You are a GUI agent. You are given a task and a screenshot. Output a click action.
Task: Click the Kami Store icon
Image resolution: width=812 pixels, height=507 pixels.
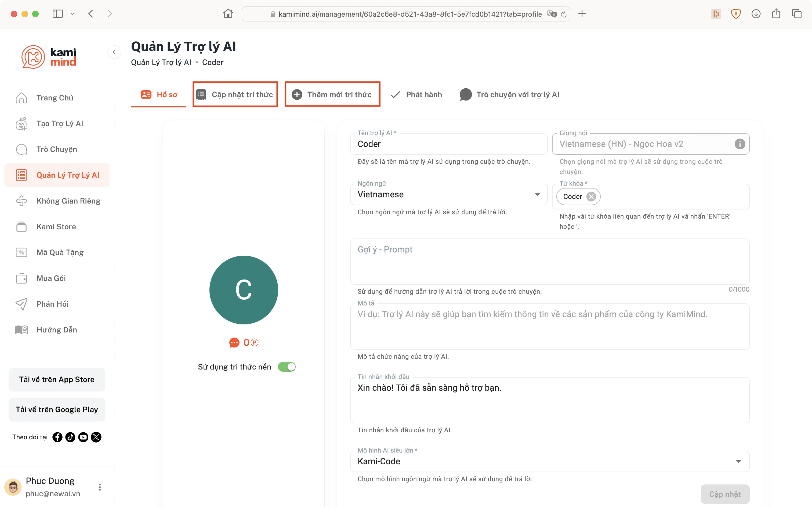21,227
